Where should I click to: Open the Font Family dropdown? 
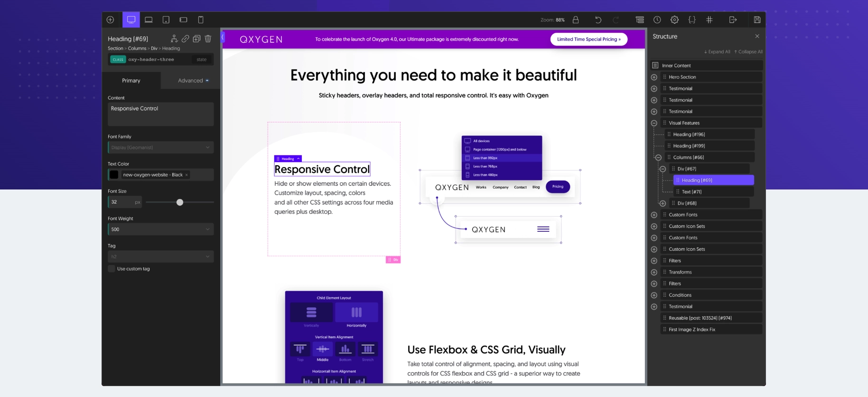161,147
